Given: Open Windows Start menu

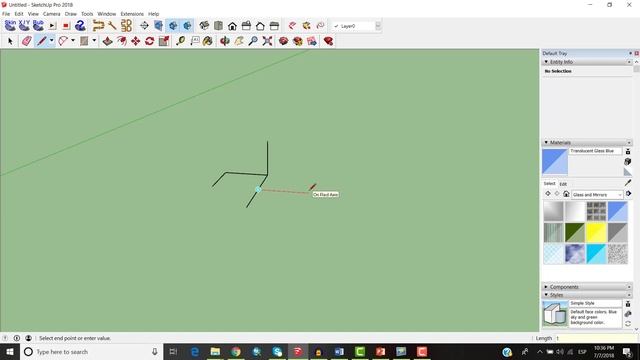Looking at the screenshot, I should click(x=10, y=351).
